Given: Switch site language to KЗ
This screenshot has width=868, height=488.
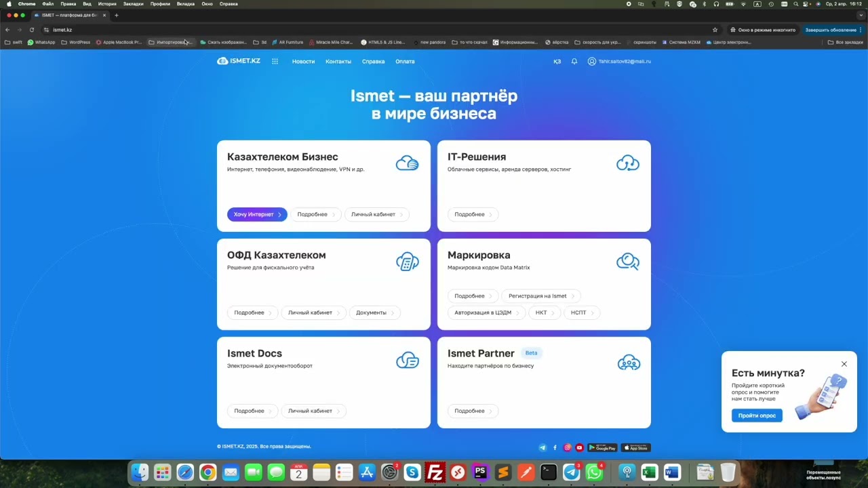Looking at the screenshot, I should 557,62.
